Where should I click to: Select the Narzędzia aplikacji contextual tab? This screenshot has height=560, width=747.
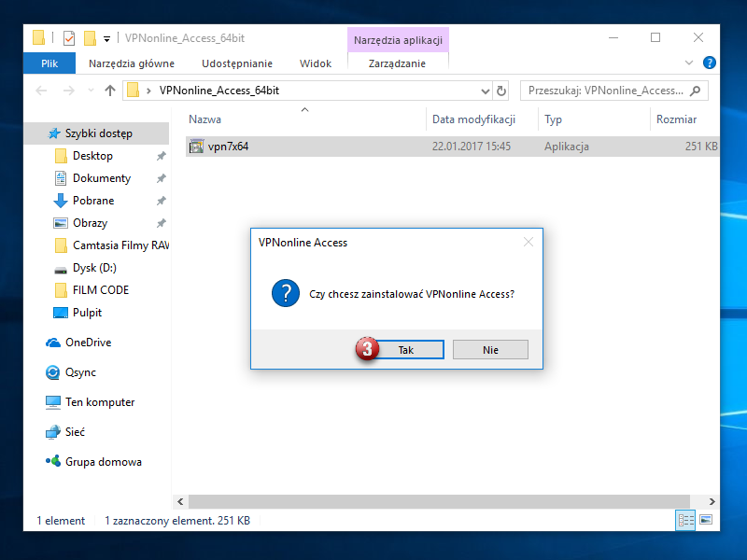pos(399,40)
